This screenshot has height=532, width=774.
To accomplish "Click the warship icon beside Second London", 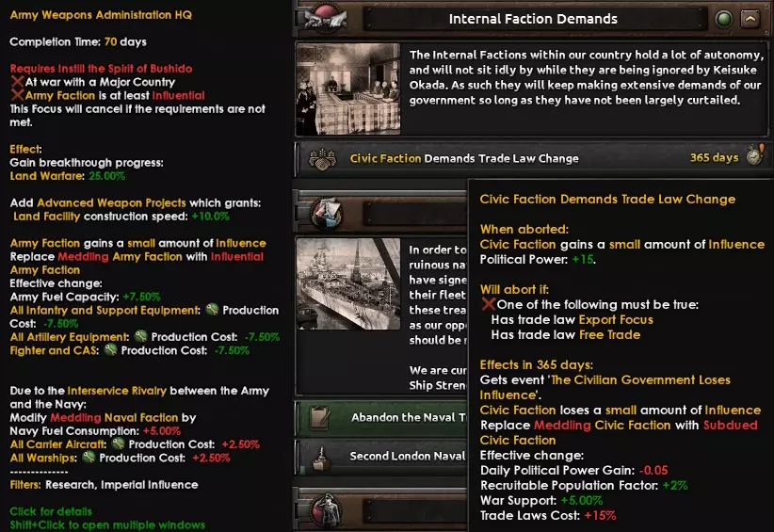I will (x=321, y=458).
